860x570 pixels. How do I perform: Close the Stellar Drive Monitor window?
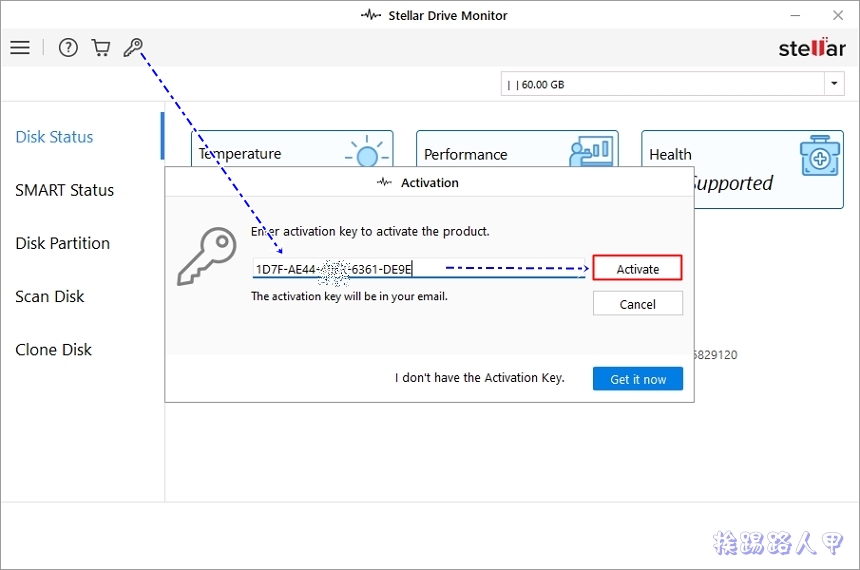838,15
